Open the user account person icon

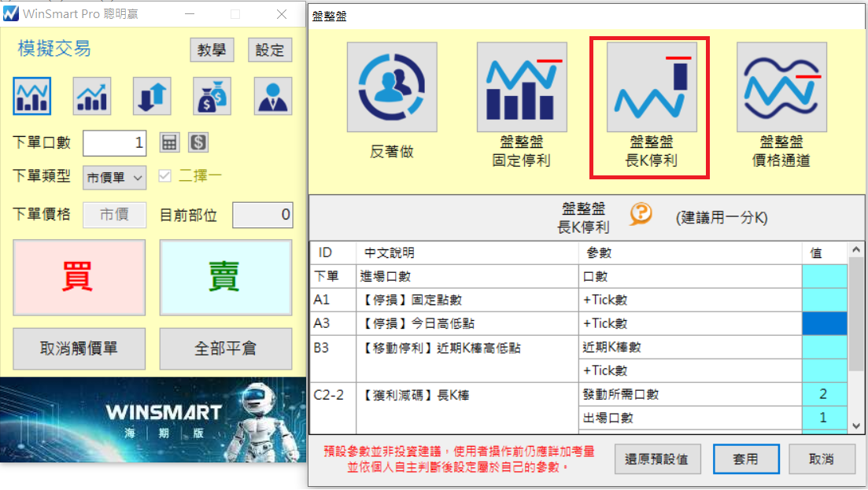point(273,96)
